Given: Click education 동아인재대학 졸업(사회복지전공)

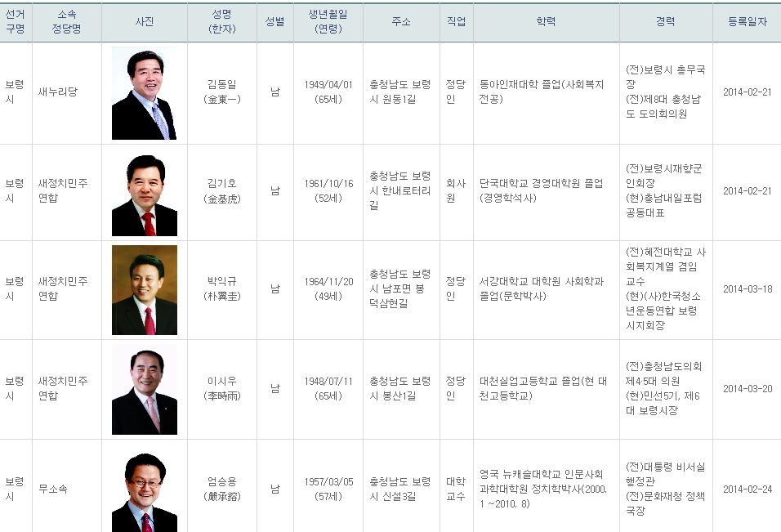Looking at the screenshot, I should tap(542, 92).
